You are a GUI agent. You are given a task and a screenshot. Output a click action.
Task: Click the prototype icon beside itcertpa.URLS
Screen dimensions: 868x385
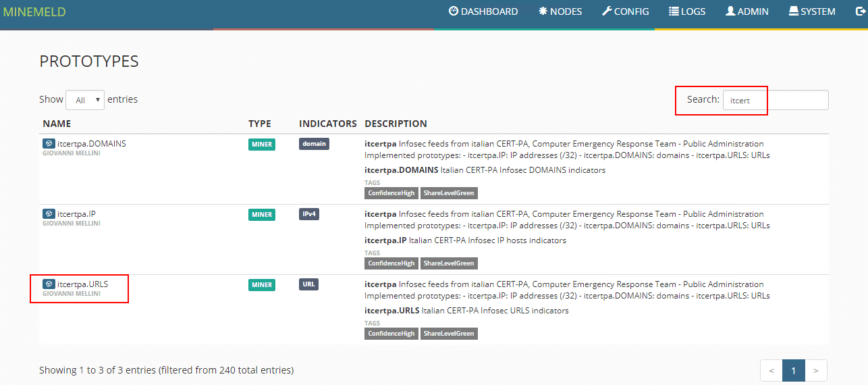click(x=49, y=284)
